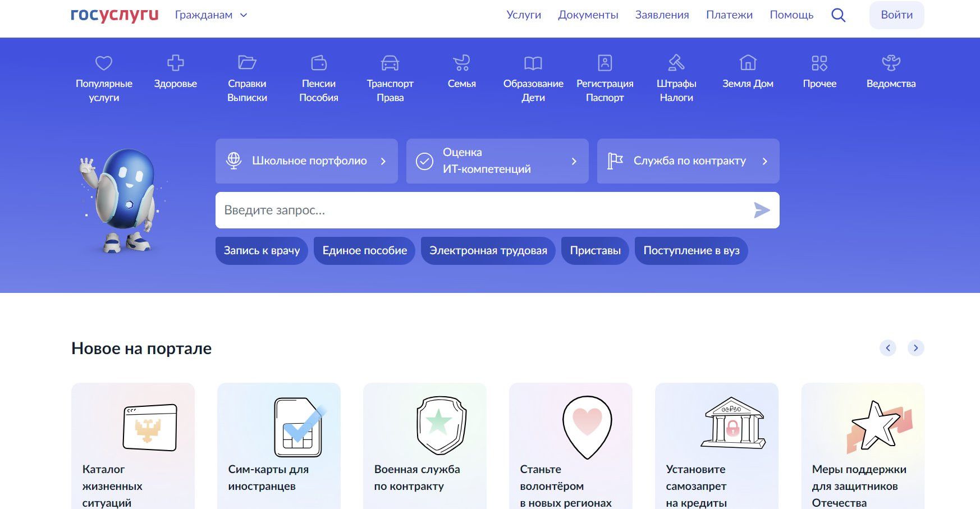Image resolution: width=980 pixels, height=509 pixels.
Task: Open Меры поддержки для защитников Отечества text
Action: coord(859,486)
